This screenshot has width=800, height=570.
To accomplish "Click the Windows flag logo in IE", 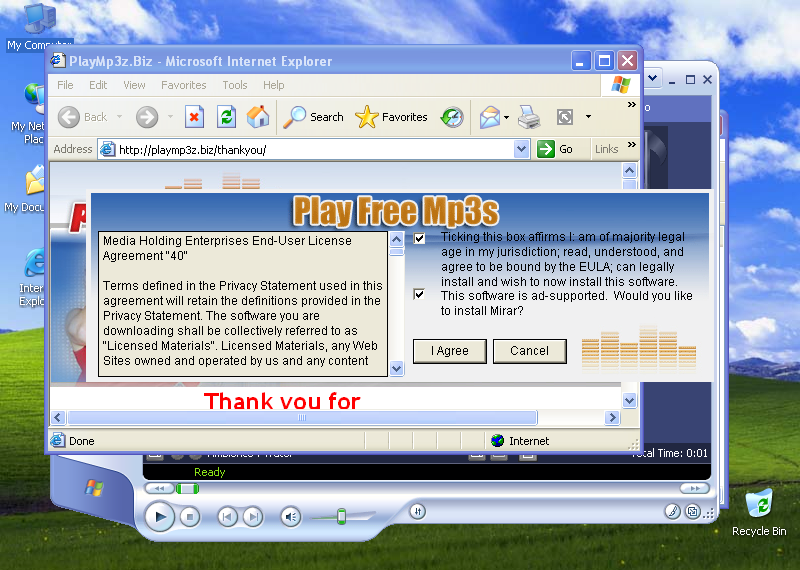I will 620,85.
